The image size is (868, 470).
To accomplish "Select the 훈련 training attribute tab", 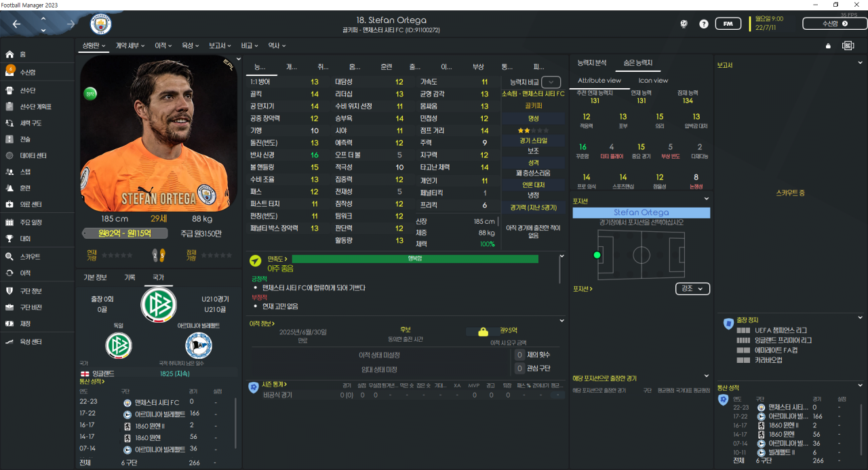I will [386, 66].
